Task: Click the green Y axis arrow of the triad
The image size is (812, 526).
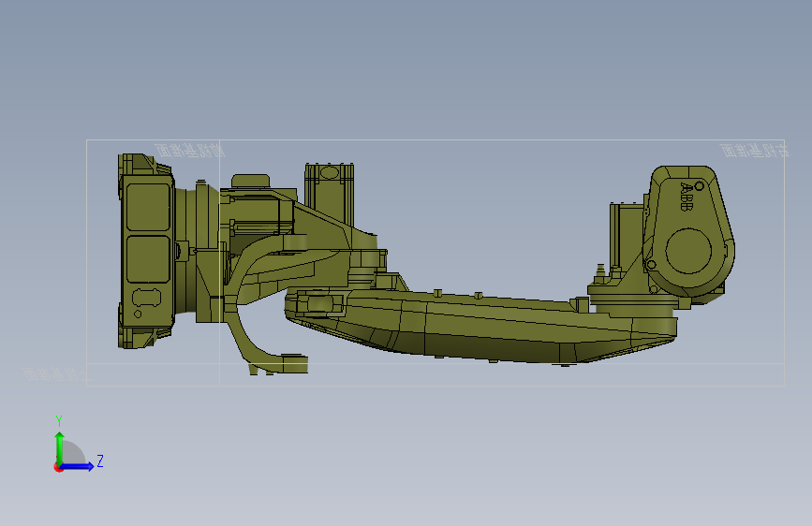Action: click(x=60, y=447)
